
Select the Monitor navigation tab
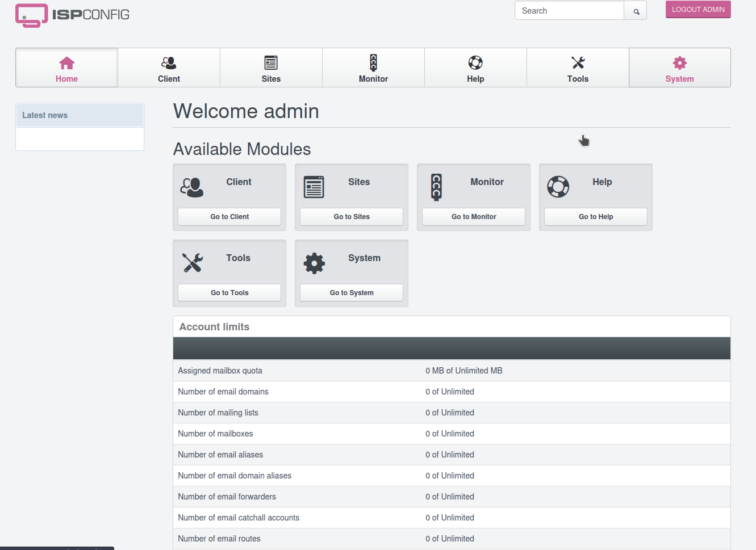tap(373, 68)
